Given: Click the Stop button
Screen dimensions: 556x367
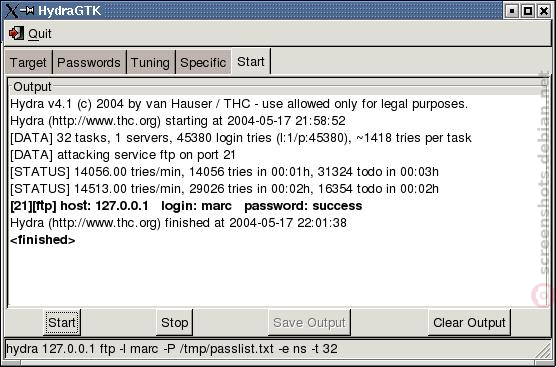Looking at the screenshot, I should 174,322.
